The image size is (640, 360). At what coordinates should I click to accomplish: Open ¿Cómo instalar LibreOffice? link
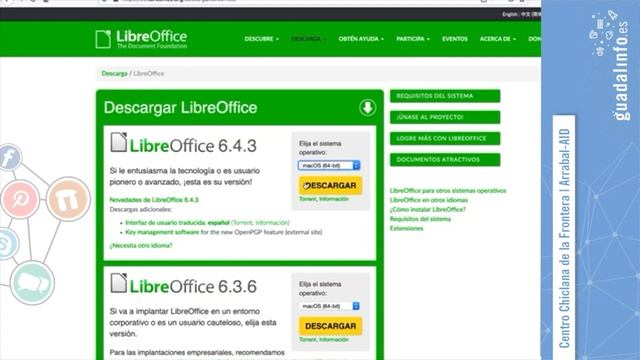coord(427,209)
